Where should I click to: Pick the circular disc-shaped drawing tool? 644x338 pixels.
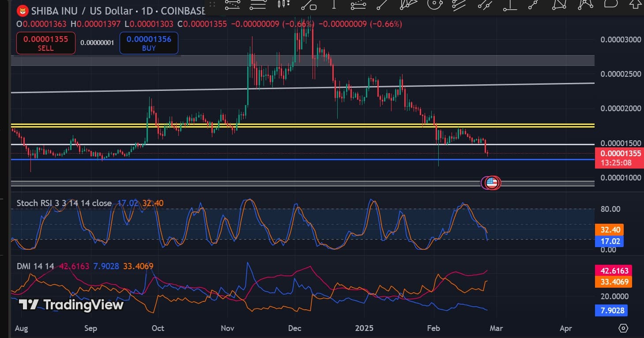(435, 4)
